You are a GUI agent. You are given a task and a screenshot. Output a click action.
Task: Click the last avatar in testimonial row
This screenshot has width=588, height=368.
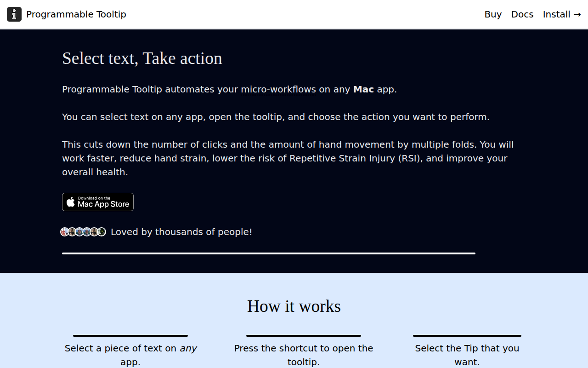(102, 232)
